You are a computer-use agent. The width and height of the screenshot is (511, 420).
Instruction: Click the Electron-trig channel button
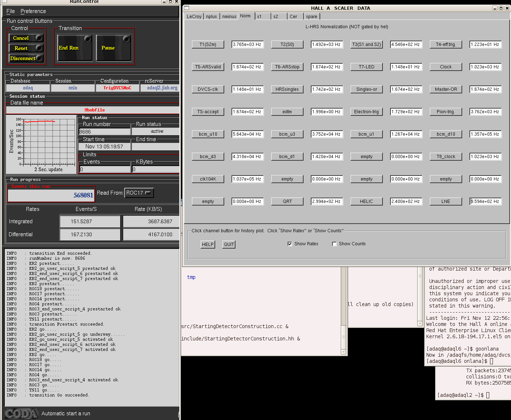(367, 112)
